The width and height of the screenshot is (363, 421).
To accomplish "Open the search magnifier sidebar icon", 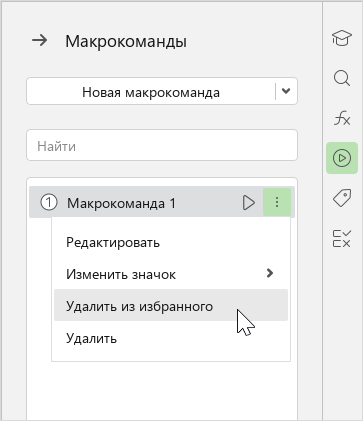I will (x=342, y=79).
